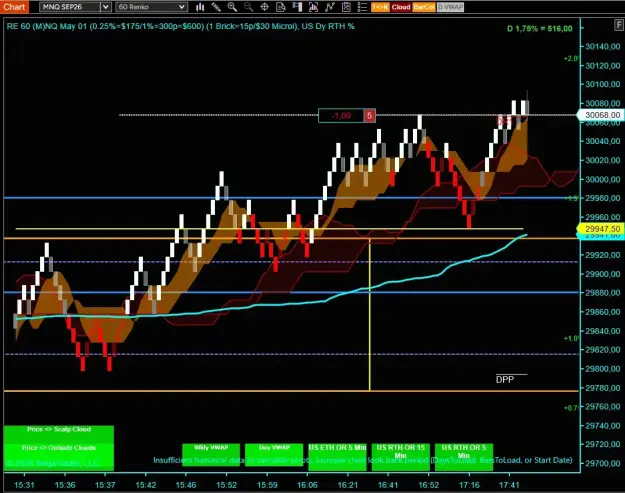The image size is (625, 493).
Task: Select the drawing tools pencil icon
Action: [x=216, y=7]
